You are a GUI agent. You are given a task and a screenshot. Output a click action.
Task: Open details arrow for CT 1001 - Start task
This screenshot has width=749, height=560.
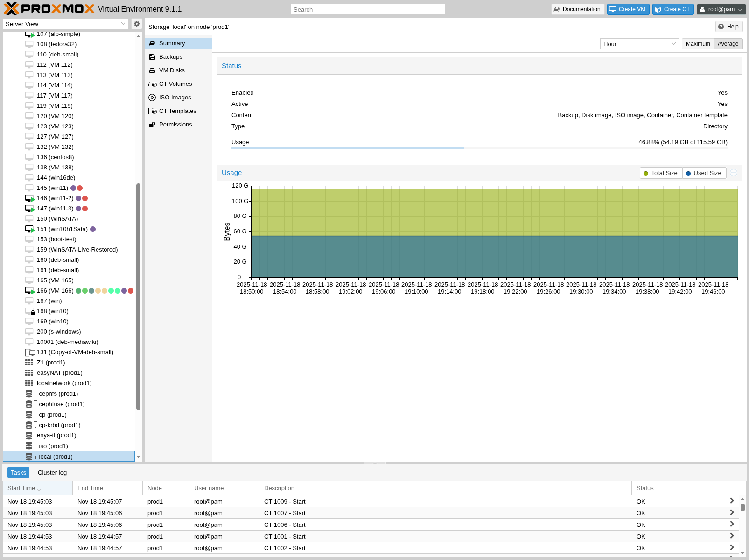click(x=732, y=536)
